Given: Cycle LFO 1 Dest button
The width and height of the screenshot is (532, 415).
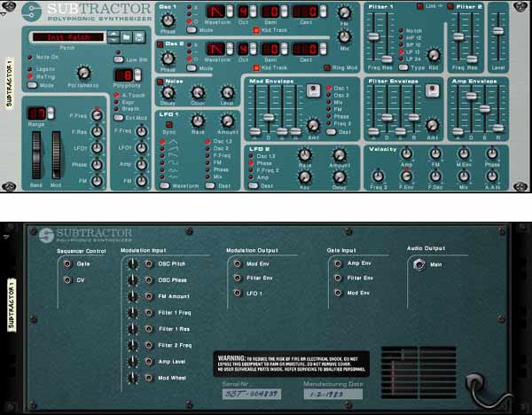Looking at the screenshot, I should pyautogui.click(x=210, y=185).
